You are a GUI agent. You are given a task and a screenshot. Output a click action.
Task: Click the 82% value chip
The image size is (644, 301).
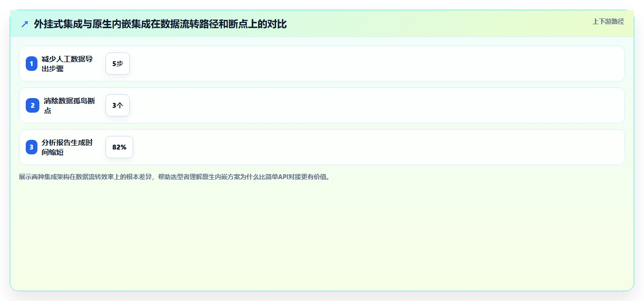pyautogui.click(x=119, y=147)
